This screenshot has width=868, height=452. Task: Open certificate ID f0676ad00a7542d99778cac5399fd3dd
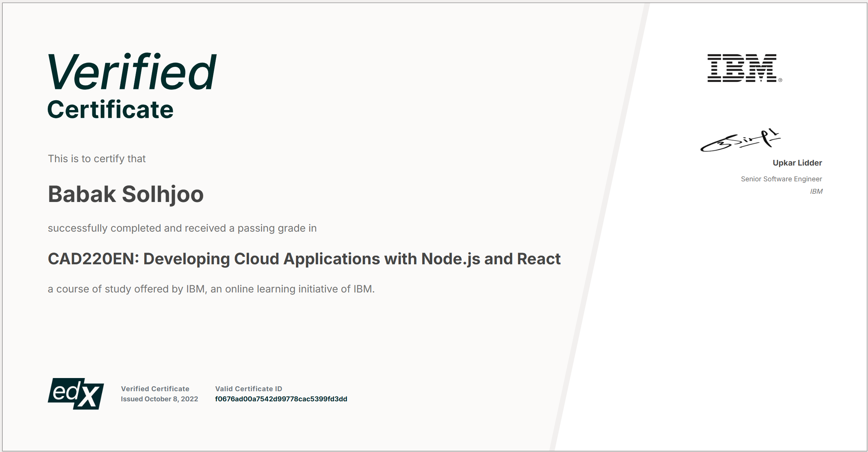click(281, 399)
